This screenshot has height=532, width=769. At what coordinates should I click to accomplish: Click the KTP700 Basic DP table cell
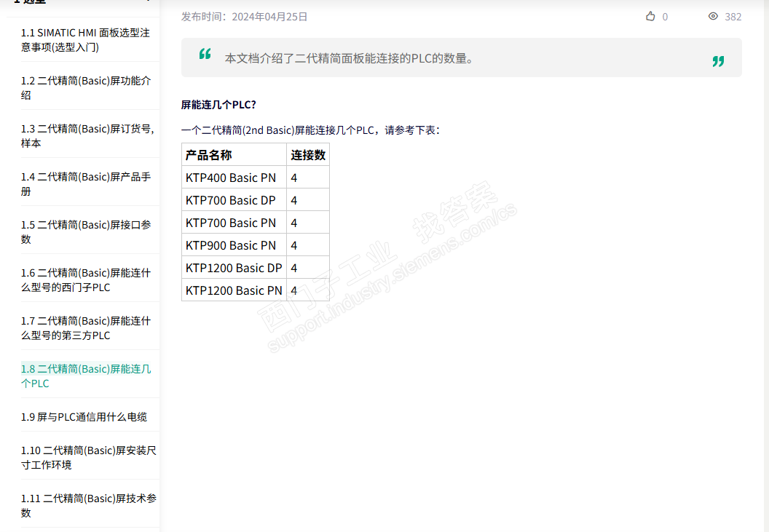click(234, 200)
